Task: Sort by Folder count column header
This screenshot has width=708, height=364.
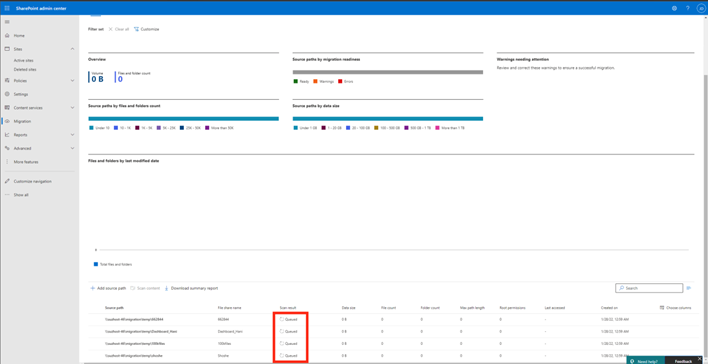Action: pos(430,308)
